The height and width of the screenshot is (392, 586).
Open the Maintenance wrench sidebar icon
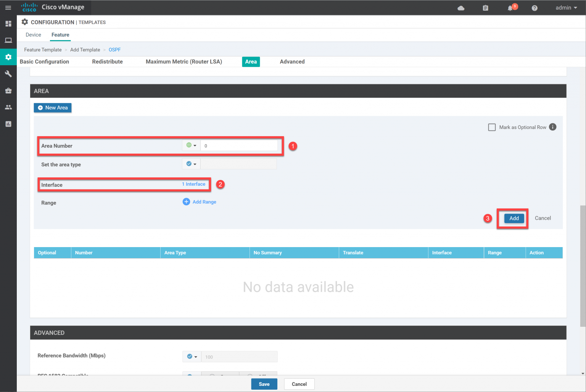[8, 74]
